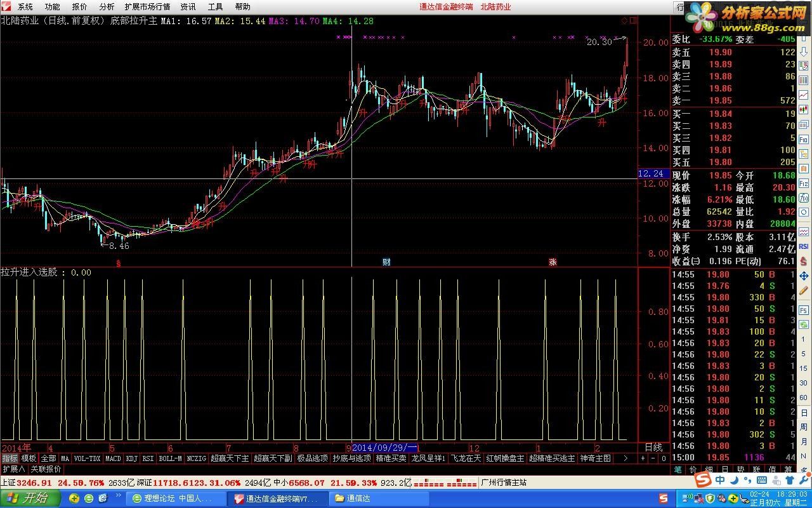The height and width of the screenshot is (508, 812).
Task: Click the 0 reset button beside 日线
Action: tap(664, 458)
